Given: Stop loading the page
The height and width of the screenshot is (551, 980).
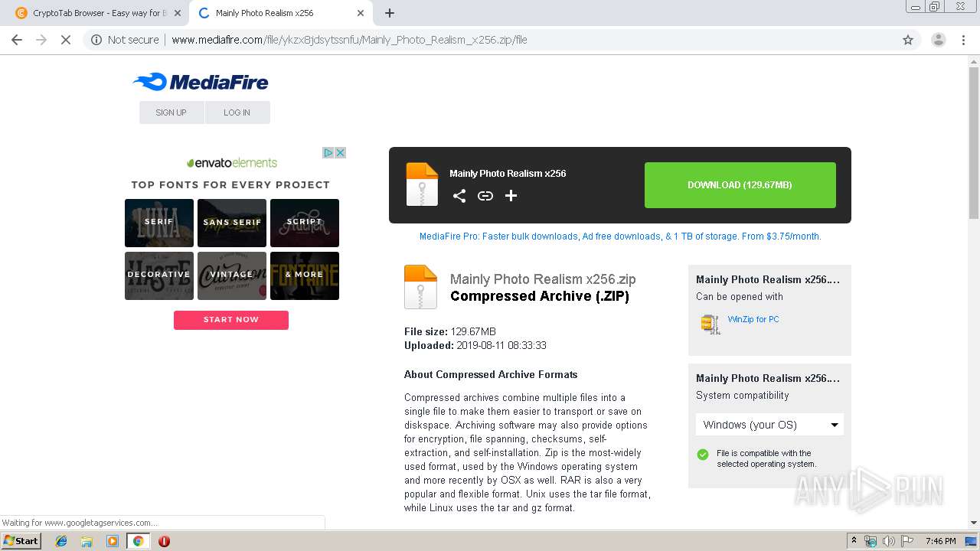Looking at the screenshot, I should pyautogui.click(x=66, y=40).
